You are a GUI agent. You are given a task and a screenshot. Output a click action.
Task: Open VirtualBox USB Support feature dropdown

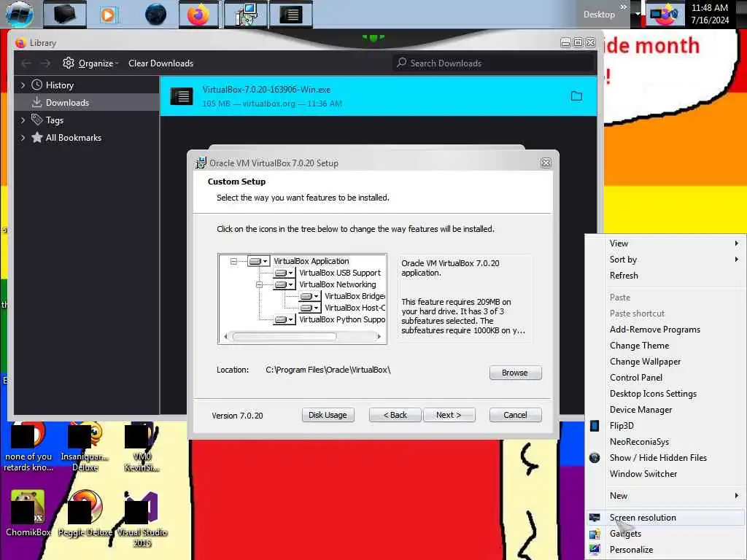pos(285,273)
